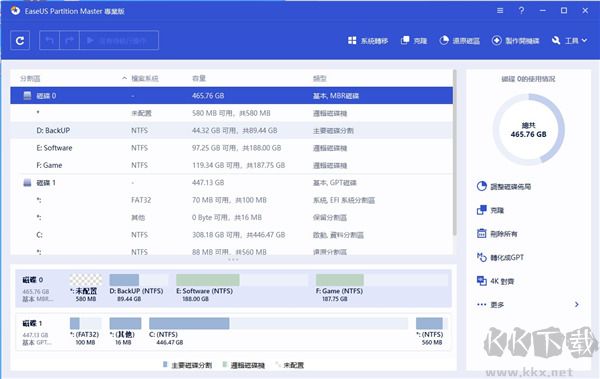
Task: Click the redo arrow in toolbar
Action: click(x=69, y=40)
